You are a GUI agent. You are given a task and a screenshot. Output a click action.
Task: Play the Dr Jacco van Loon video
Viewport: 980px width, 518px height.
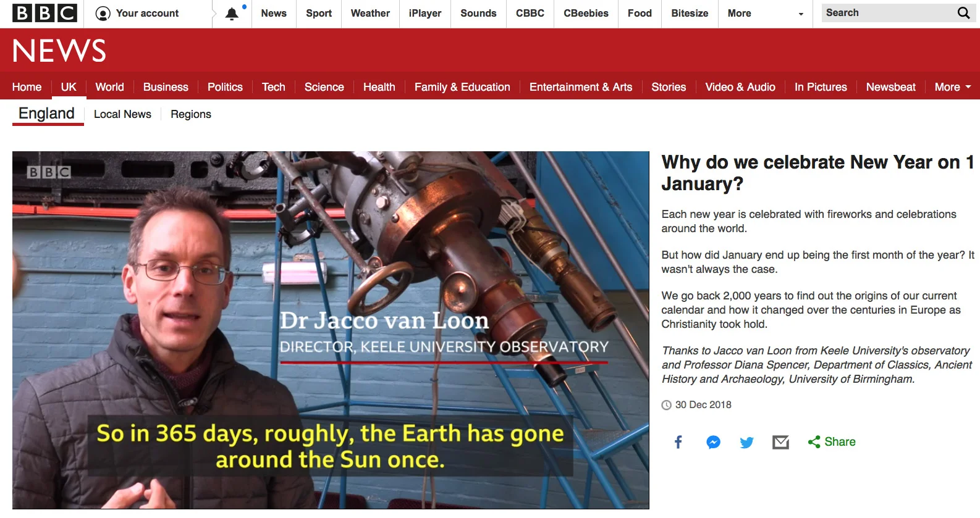coord(331,330)
